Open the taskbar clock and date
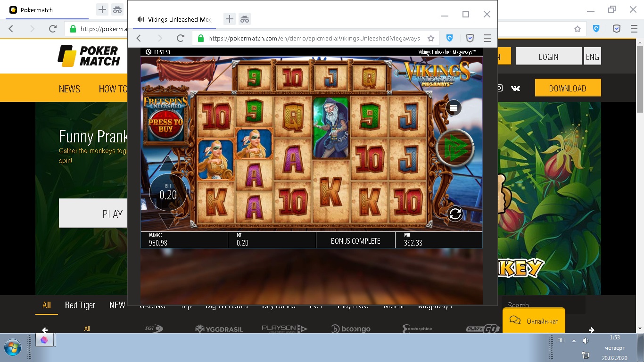Image resolution: width=644 pixels, height=362 pixels. point(615,348)
